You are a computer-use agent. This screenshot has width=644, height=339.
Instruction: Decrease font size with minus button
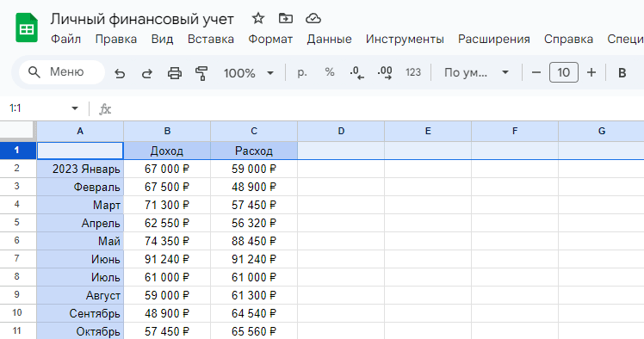(536, 72)
